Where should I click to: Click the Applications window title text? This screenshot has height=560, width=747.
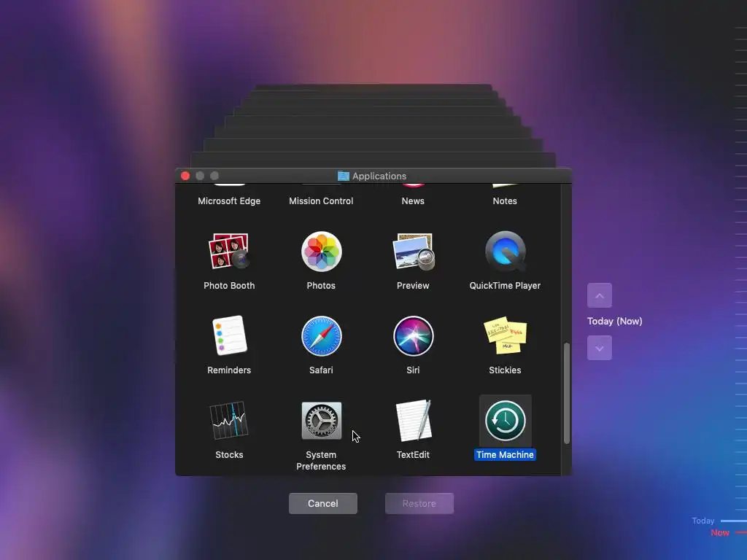[379, 176]
